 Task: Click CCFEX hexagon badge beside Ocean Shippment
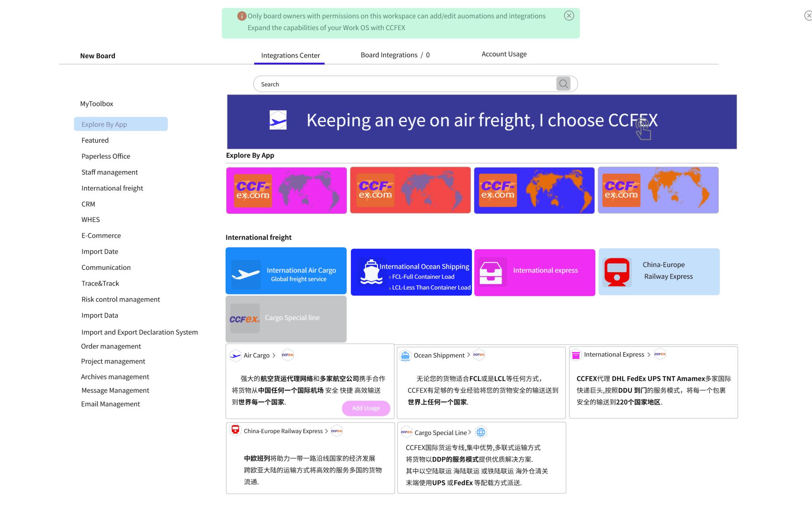pos(479,354)
